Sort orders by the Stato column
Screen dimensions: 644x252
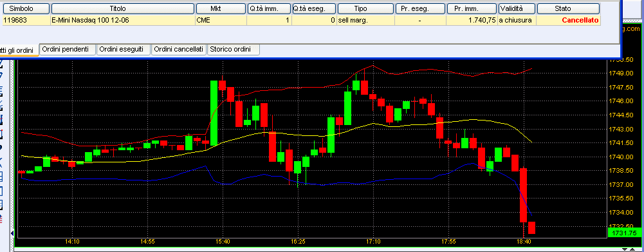click(x=569, y=8)
